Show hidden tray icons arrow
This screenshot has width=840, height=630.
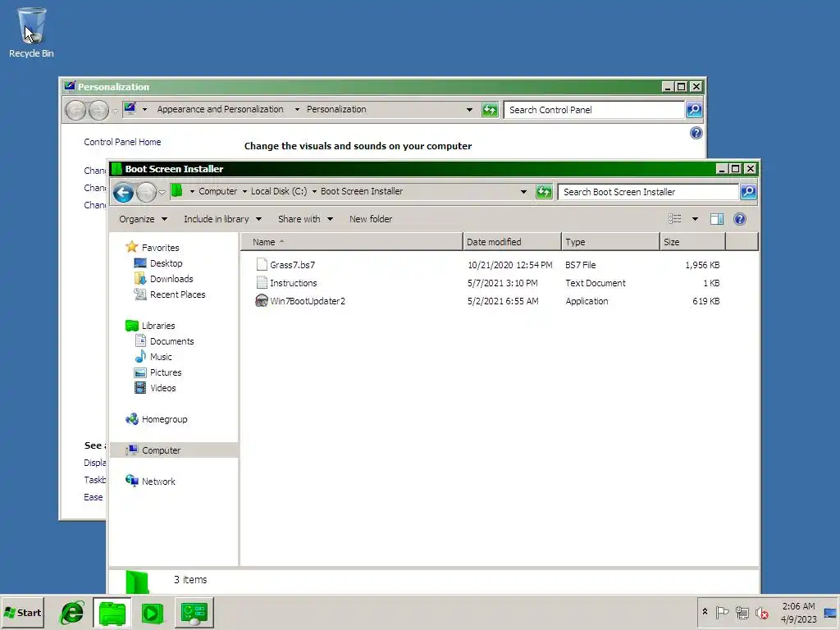coord(705,612)
